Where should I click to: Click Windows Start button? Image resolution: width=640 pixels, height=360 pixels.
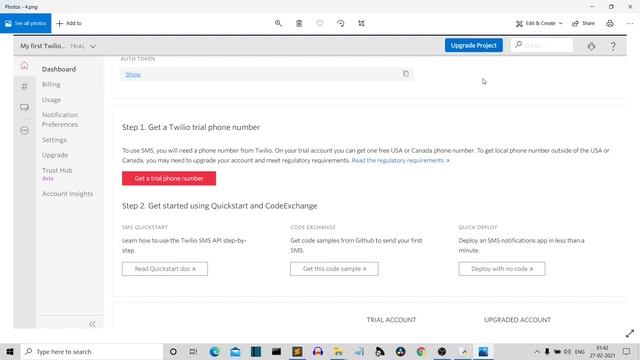10,351
